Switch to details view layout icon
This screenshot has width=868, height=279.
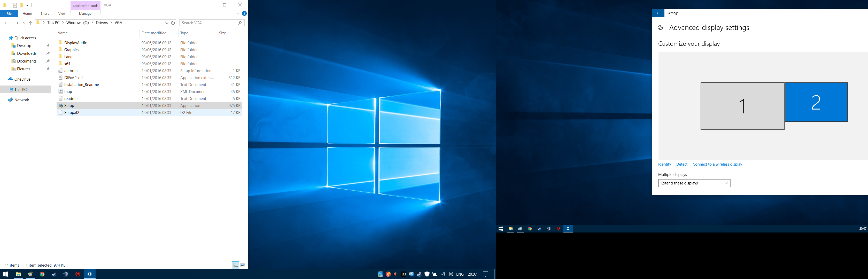236,265
